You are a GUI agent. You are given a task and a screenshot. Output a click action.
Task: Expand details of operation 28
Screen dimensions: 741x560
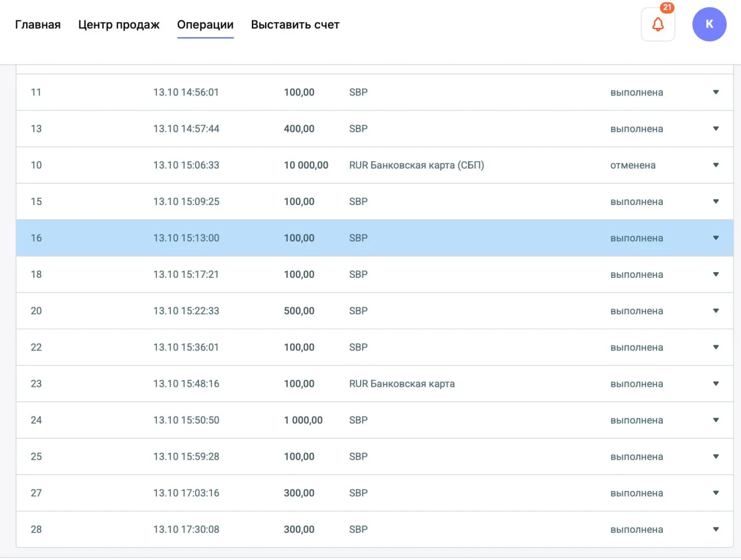tap(716, 529)
